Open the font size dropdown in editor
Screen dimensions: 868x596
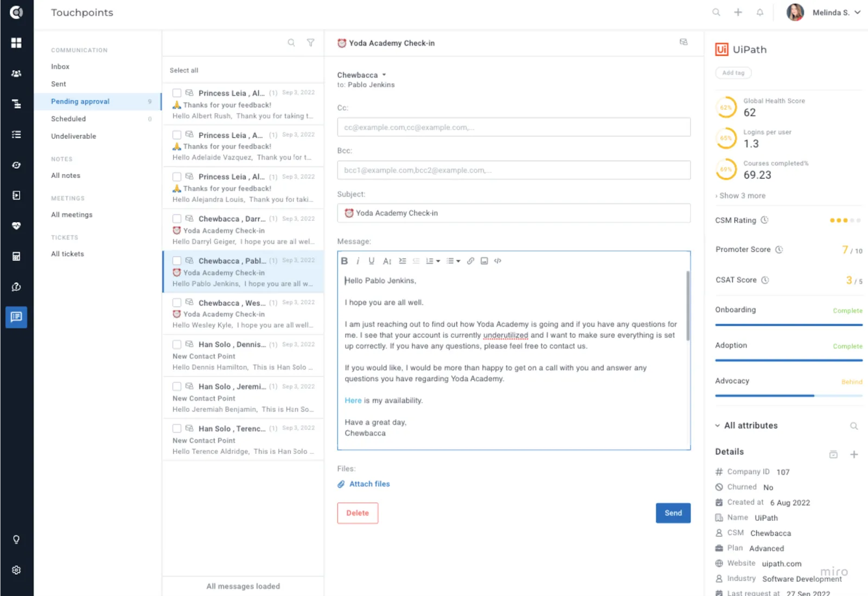coord(387,261)
